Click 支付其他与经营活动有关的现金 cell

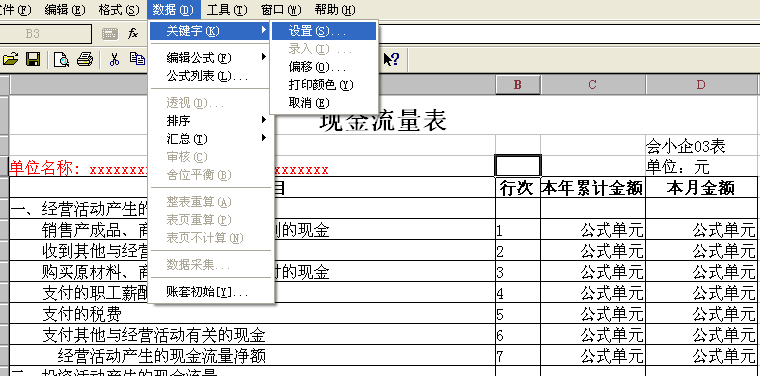point(253,334)
